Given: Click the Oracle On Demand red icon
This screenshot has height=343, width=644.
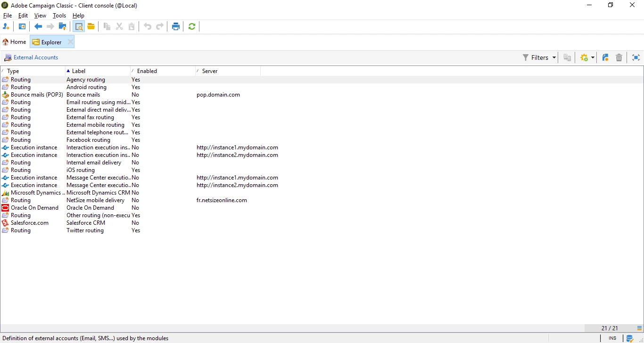Looking at the screenshot, I should pyautogui.click(x=5, y=208).
